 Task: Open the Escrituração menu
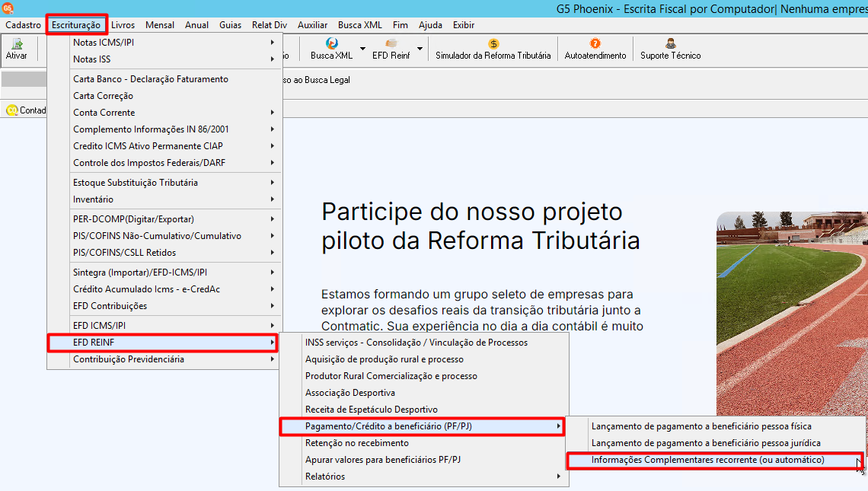point(76,25)
